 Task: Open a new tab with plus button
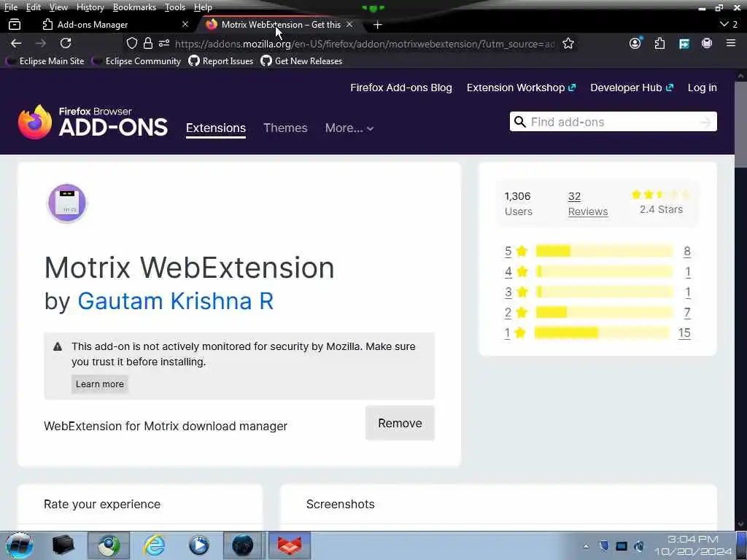(378, 25)
